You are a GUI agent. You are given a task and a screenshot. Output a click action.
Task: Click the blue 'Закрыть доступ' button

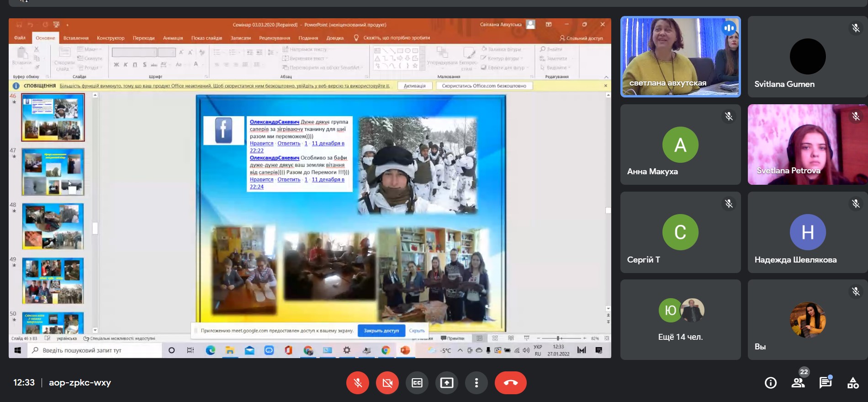(381, 331)
